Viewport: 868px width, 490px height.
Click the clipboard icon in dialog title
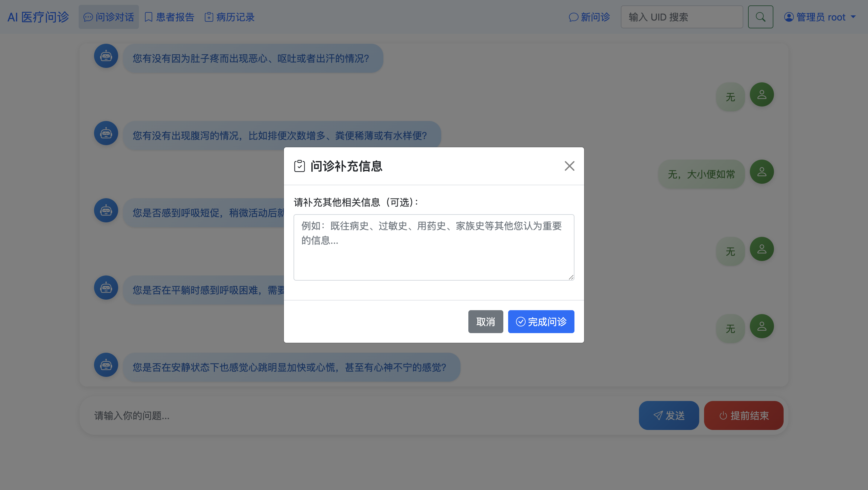coord(299,166)
